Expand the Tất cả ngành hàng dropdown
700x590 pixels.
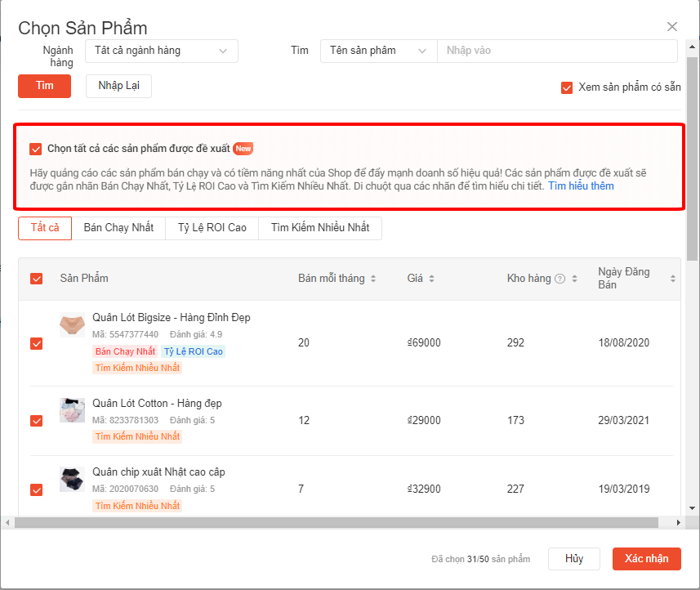tap(161, 51)
